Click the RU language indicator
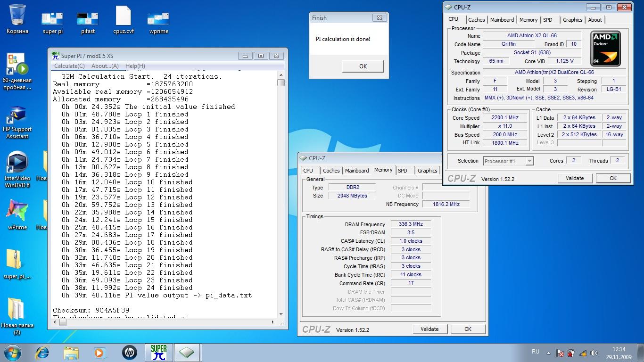 pyautogui.click(x=536, y=352)
